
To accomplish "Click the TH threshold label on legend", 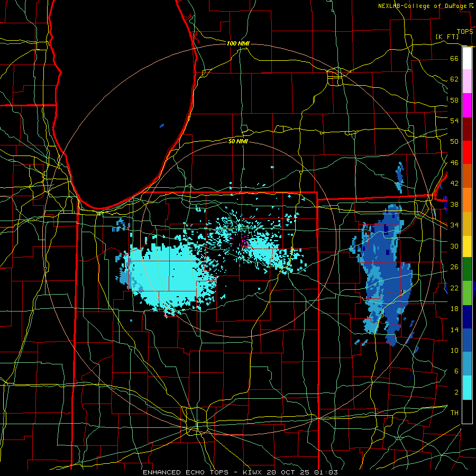I will [x=454, y=413].
